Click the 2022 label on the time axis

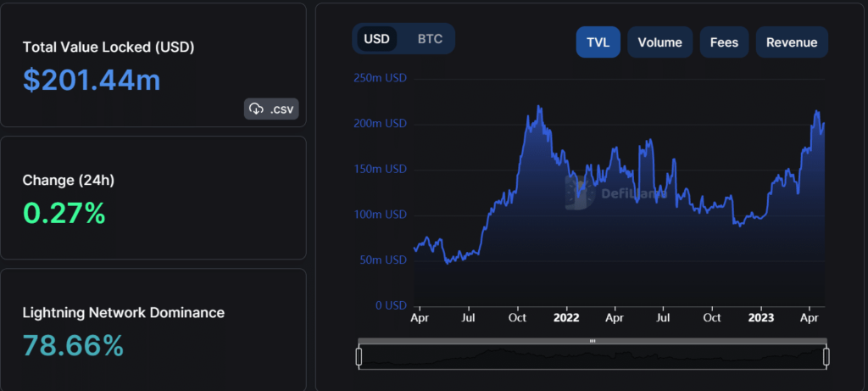tap(565, 318)
